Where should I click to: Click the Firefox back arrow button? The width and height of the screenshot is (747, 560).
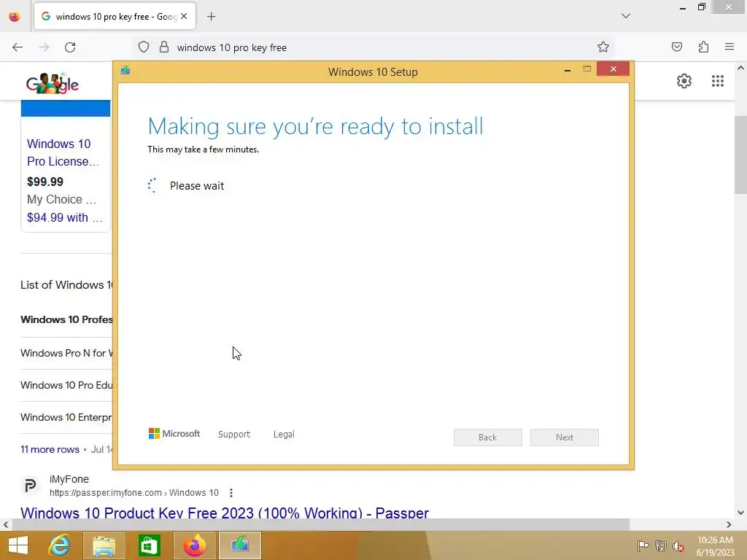pos(18,47)
